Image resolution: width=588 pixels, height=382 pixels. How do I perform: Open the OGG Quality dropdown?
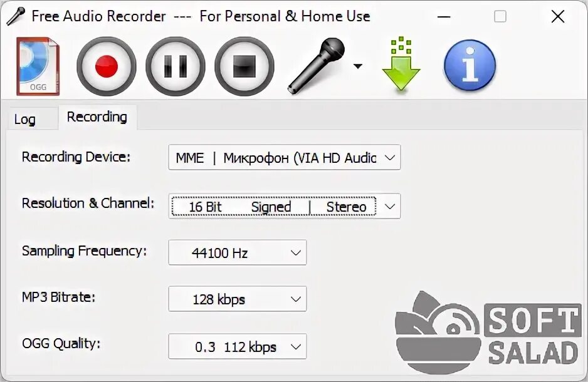[x=238, y=346]
